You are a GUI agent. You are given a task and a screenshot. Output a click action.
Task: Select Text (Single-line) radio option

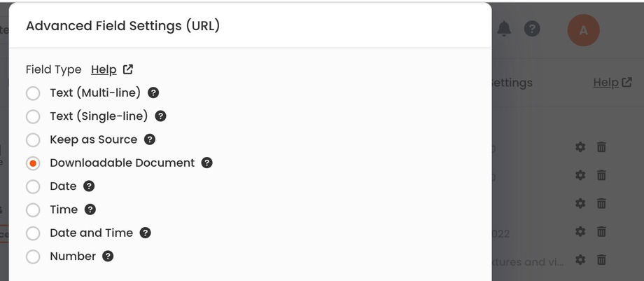coord(33,116)
